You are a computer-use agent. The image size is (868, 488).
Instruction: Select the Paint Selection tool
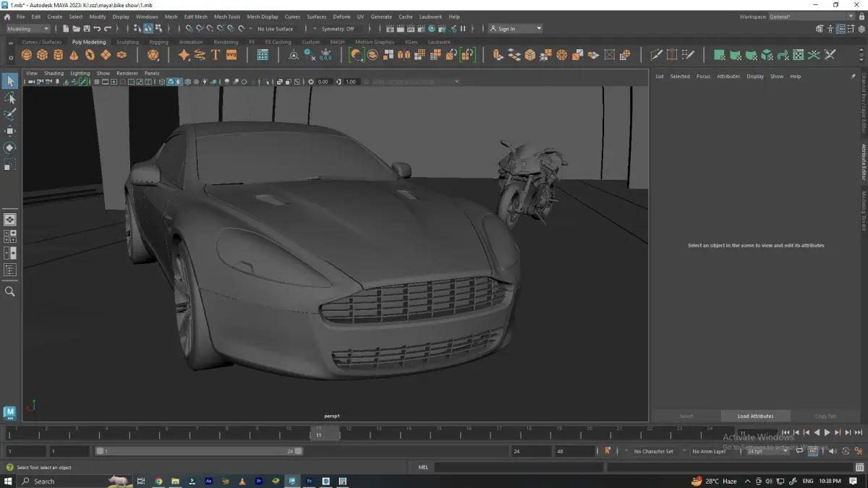tap(10, 114)
